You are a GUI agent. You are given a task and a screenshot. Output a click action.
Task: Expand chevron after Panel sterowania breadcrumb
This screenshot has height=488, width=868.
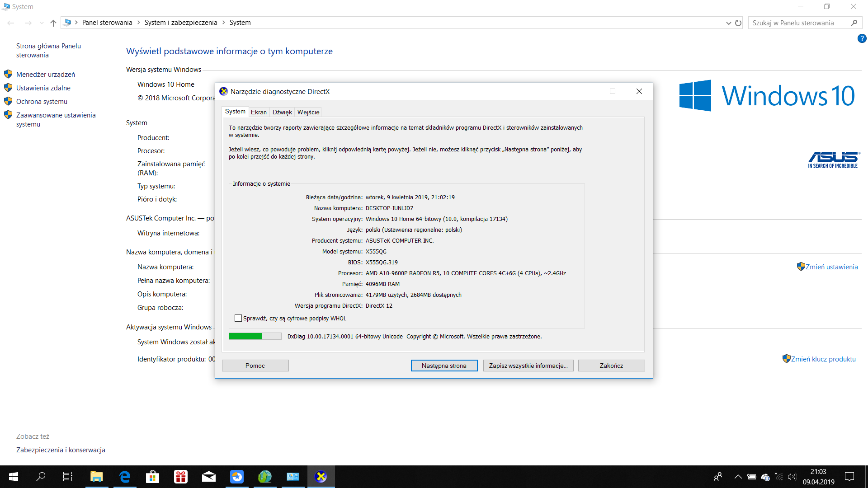click(138, 23)
